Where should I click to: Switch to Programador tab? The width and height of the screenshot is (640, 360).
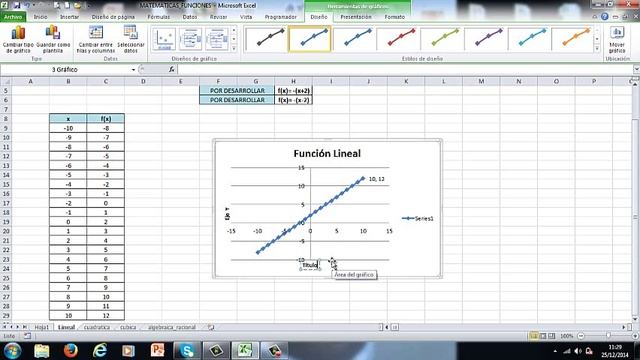click(x=280, y=17)
